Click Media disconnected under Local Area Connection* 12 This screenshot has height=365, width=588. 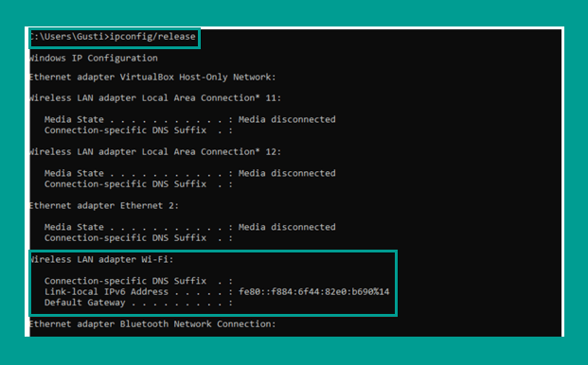pos(287,173)
